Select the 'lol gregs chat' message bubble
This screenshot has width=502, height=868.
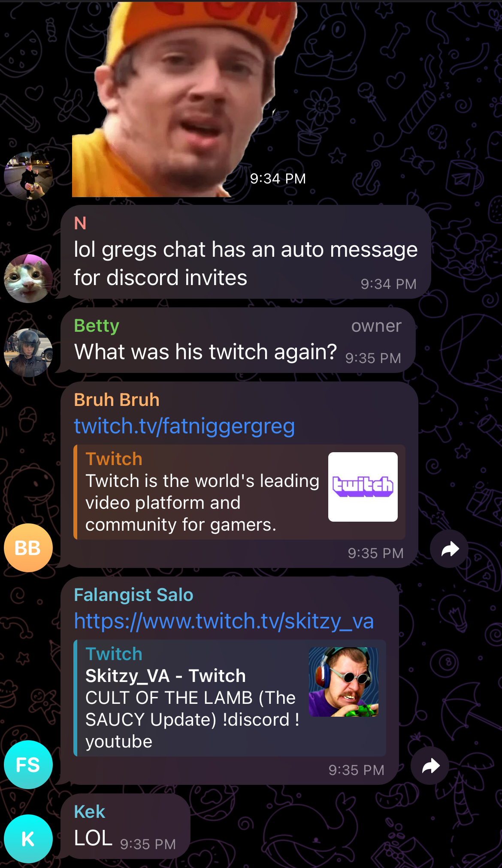click(246, 252)
